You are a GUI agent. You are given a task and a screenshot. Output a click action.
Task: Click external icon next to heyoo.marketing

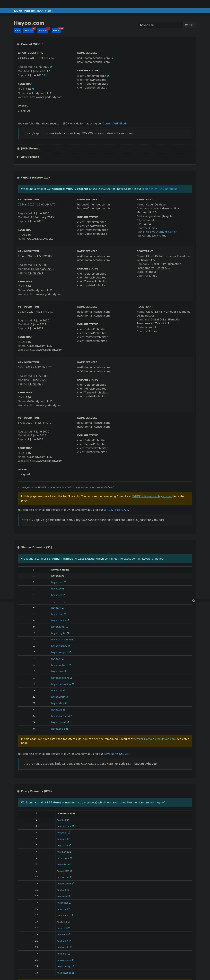point(72,639)
